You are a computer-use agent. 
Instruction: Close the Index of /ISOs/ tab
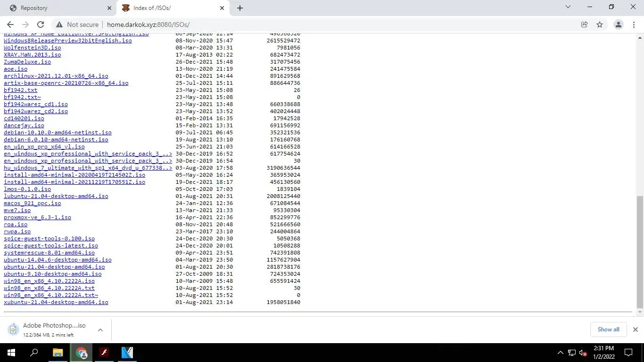[x=222, y=8]
